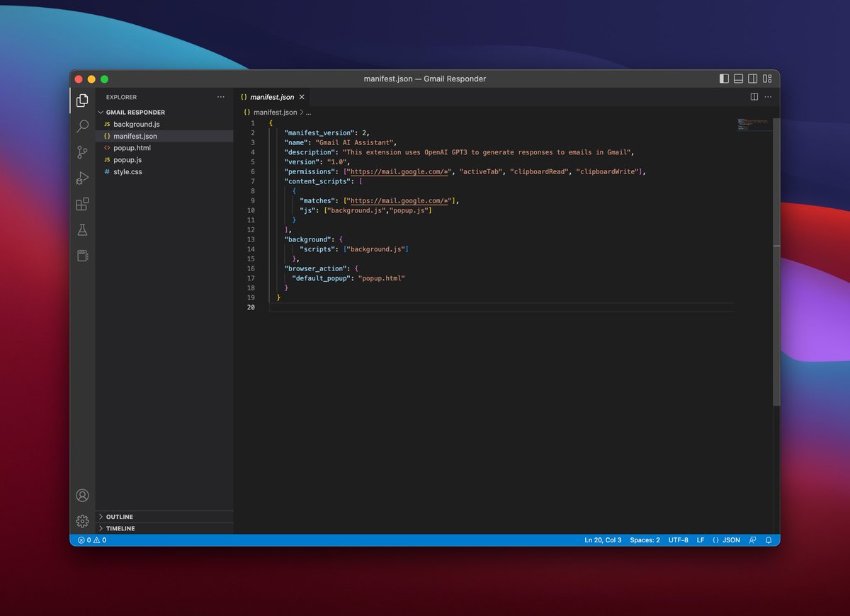850x616 pixels.
Task: Click the "browser_action" key on line 16
Action: click(x=316, y=269)
